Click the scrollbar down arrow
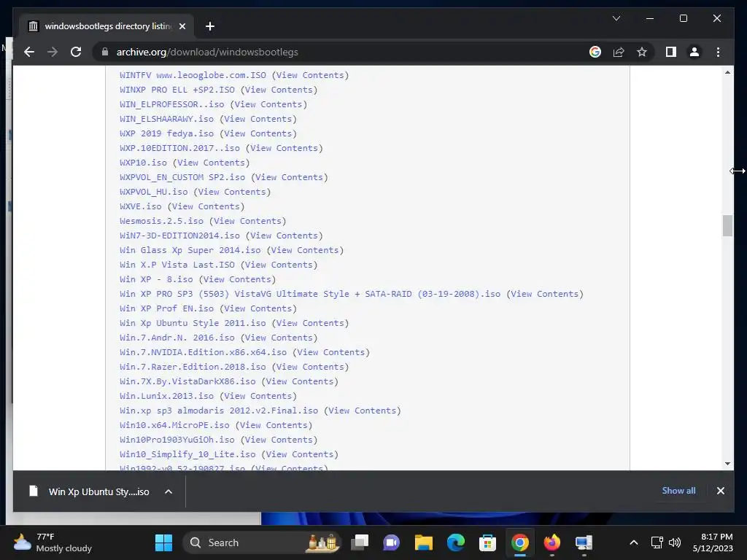This screenshot has height=560, width=747. (727, 463)
